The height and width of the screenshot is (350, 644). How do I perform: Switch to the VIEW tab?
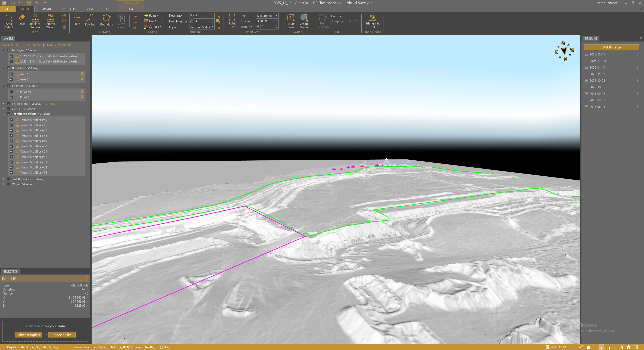pos(90,9)
